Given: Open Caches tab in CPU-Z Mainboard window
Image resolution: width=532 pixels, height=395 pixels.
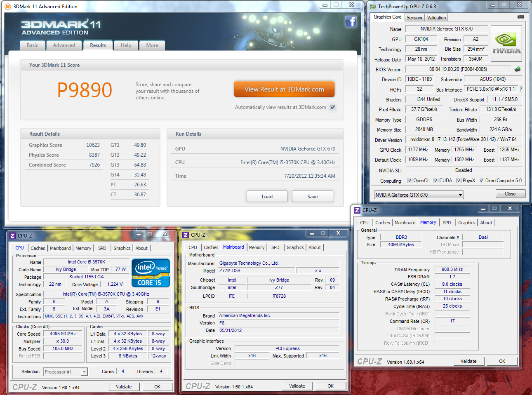Looking at the screenshot, I should pos(211,247).
